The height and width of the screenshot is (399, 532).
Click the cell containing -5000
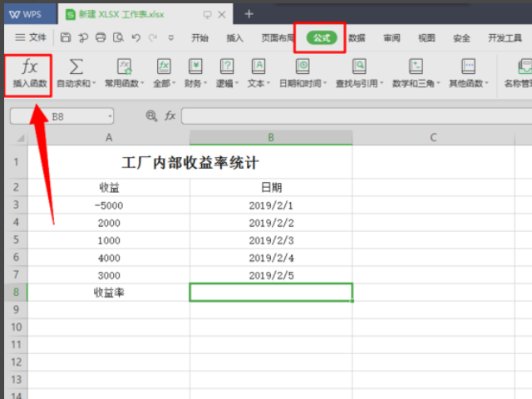[109, 205]
